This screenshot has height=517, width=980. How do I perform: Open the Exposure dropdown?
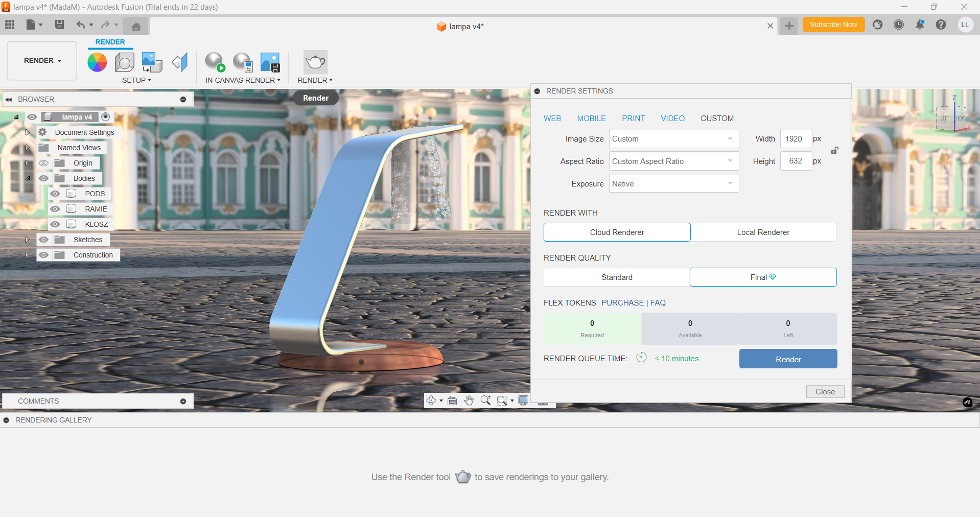(673, 184)
